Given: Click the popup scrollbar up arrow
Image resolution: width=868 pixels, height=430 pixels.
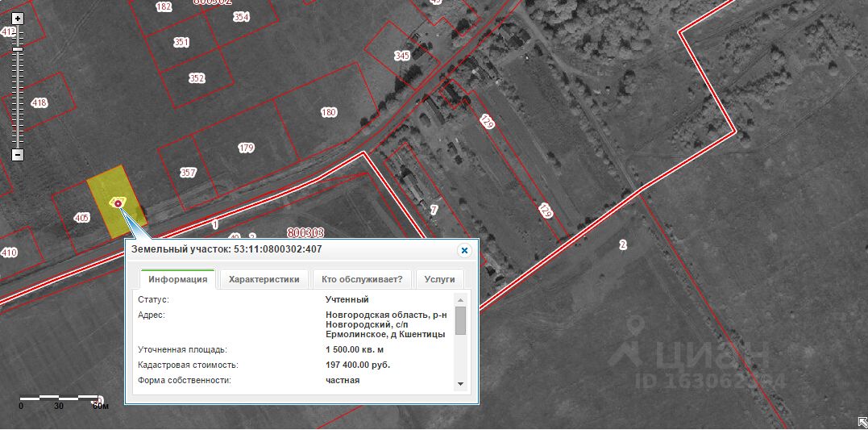Looking at the screenshot, I should click(x=460, y=300).
